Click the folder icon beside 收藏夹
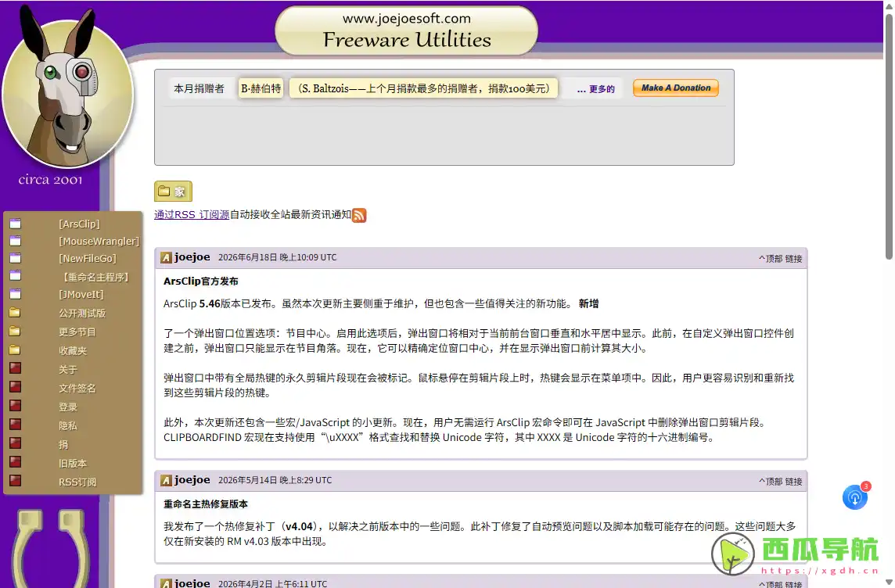This screenshot has width=895, height=588. pyautogui.click(x=16, y=350)
